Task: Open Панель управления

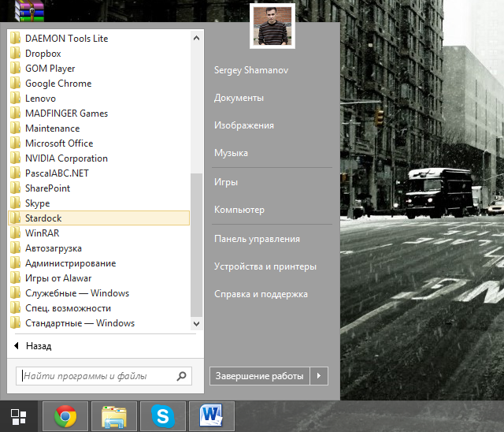Action: [257, 239]
